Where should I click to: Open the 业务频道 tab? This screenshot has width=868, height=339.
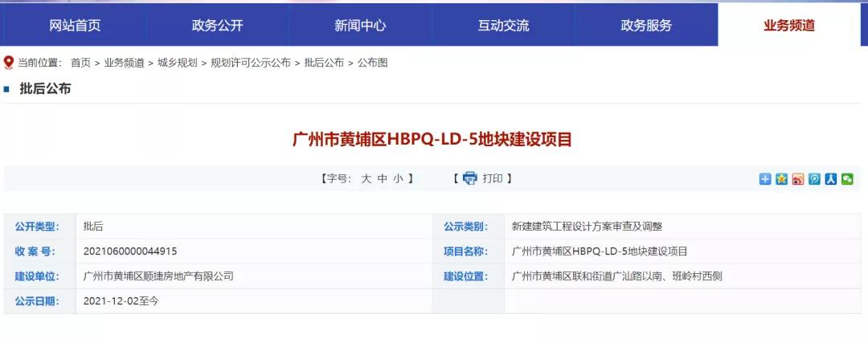click(789, 25)
